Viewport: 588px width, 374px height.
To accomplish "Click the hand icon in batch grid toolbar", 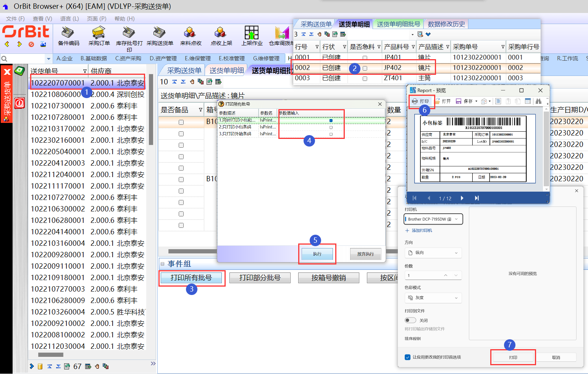I will pos(192,82).
